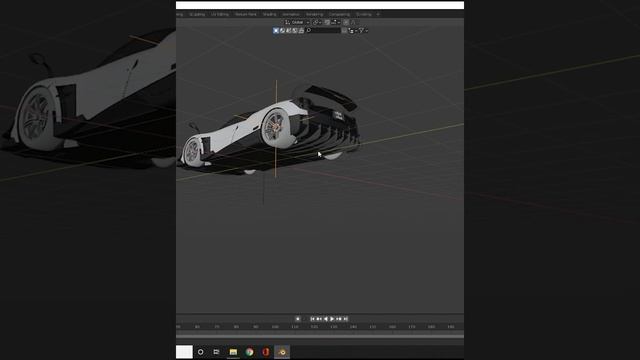Screen dimensions: 640x360
Task: Jump to the timeline start frame
Action: coord(313,319)
